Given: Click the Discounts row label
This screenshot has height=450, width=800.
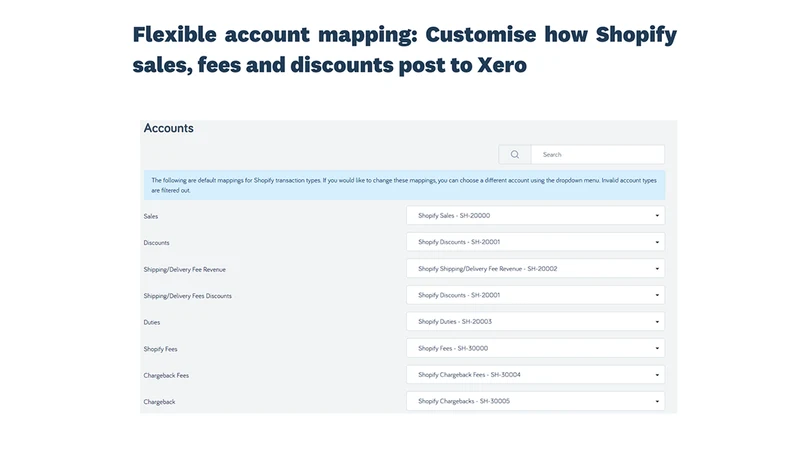Looking at the screenshot, I should (156, 243).
